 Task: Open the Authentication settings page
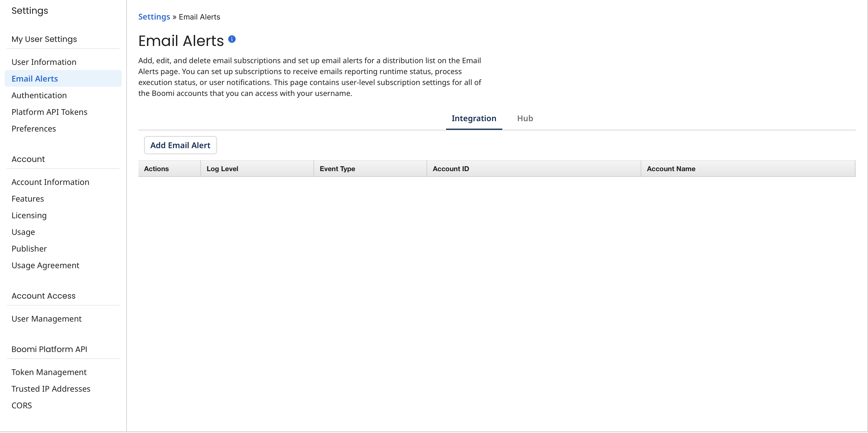39,95
